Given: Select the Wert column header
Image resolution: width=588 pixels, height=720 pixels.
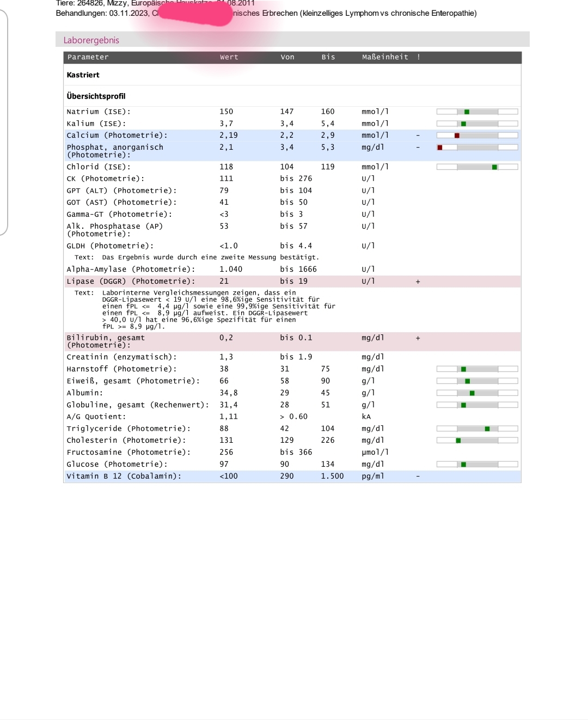Looking at the screenshot, I should 229,57.
